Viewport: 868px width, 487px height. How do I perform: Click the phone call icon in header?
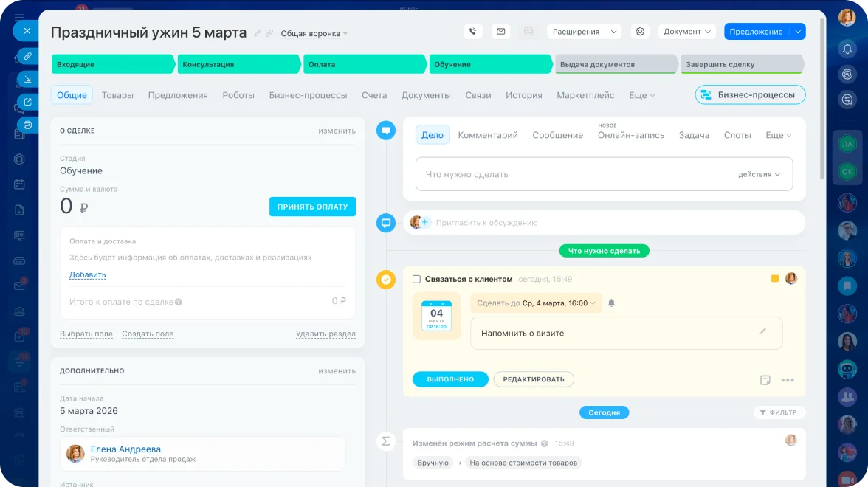point(473,32)
